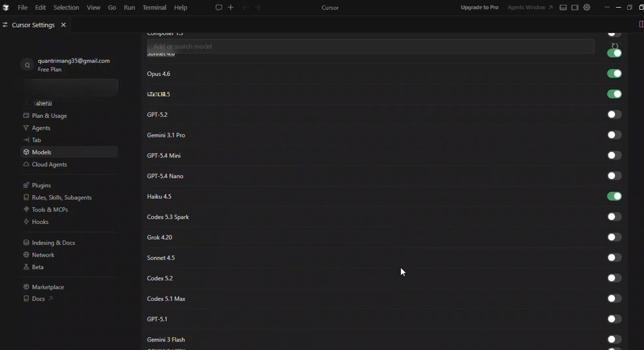This screenshot has width=644, height=350.
Task: Open the Edit menu
Action: [x=40, y=7]
